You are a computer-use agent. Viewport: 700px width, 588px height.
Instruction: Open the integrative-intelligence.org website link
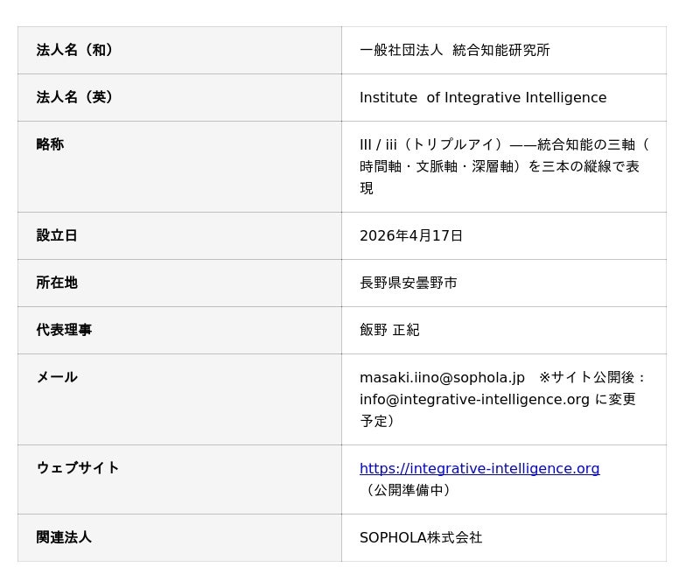click(x=479, y=468)
